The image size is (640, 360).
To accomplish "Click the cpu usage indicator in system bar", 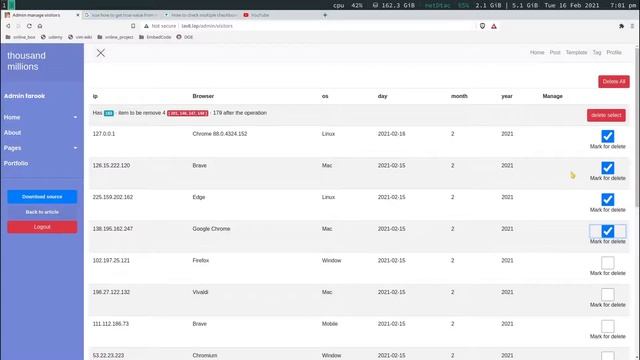I will tap(348, 5).
